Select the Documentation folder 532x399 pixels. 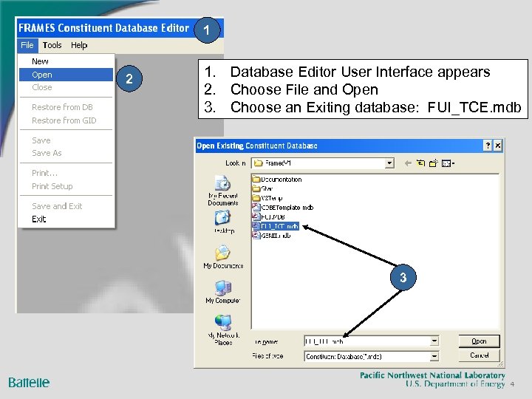click(277, 180)
